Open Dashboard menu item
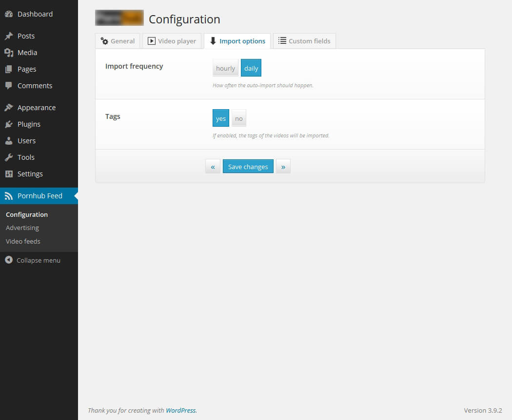This screenshot has height=420, width=512. click(x=39, y=14)
